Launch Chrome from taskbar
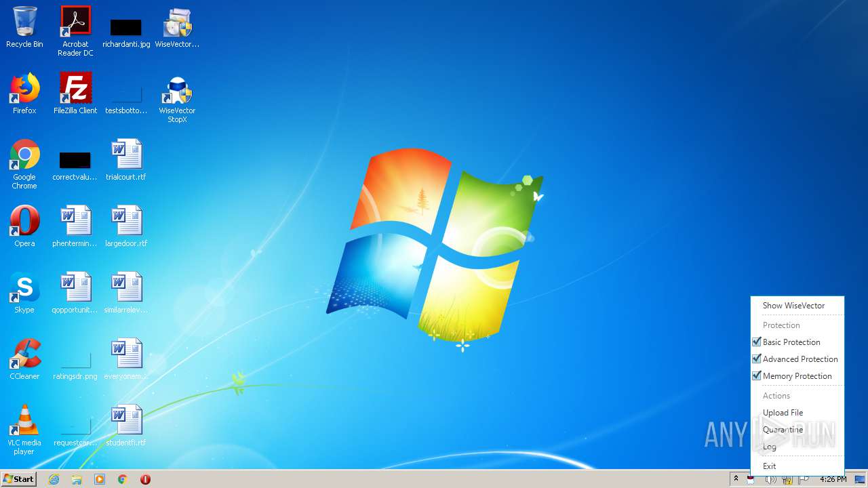This screenshot has width=868, height=488. click(x=123, y=479)
